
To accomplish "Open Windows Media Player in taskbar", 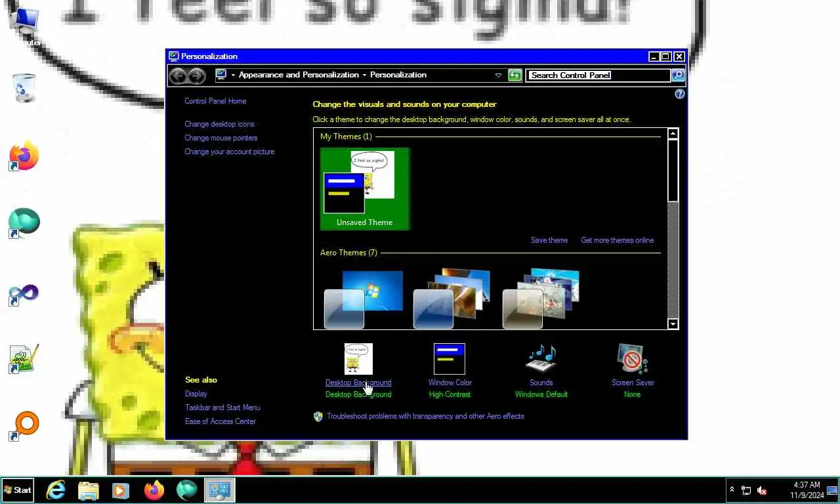I will [x=121, y=490].
